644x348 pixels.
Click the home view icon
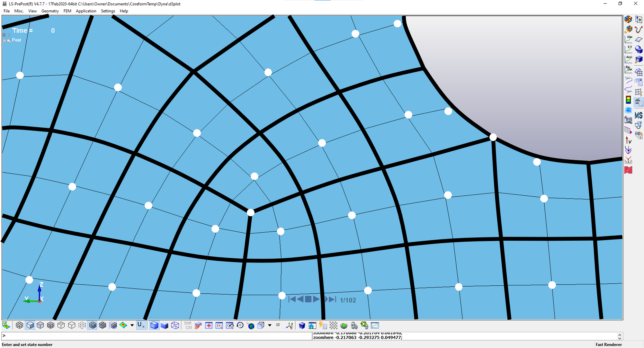coord(312,326)
